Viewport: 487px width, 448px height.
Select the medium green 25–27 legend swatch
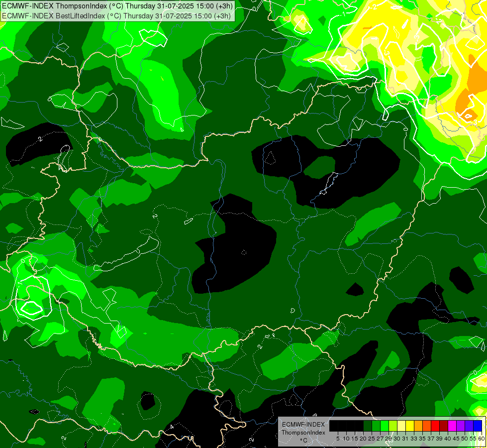pyautogui.click(x=376, y=426)
